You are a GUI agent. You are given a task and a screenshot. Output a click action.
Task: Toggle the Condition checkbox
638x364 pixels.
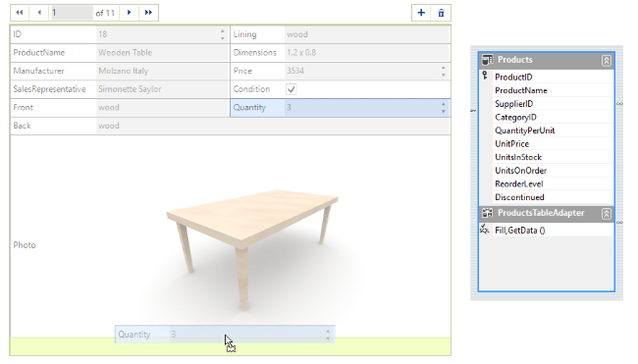(x=291, y=89)
